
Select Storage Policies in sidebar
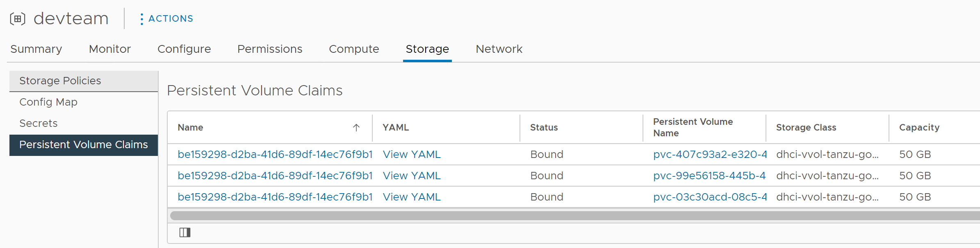[60, 81]
